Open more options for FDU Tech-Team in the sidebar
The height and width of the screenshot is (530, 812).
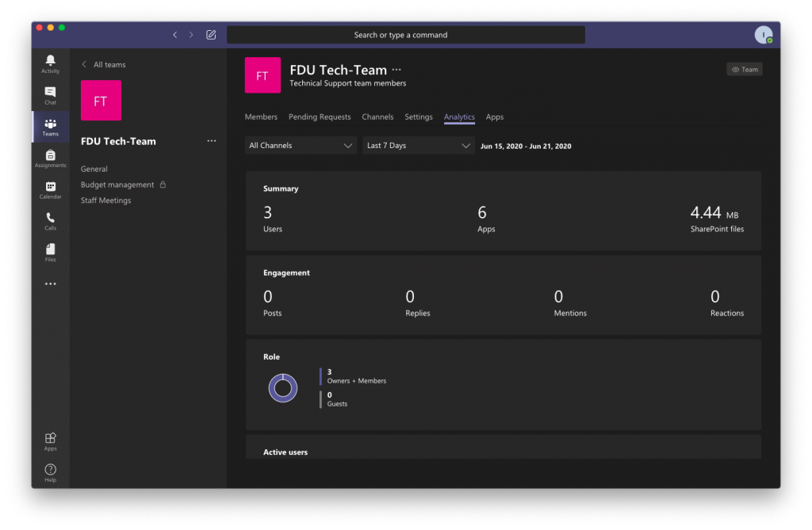pyautogui.click(x=211, y=141)
